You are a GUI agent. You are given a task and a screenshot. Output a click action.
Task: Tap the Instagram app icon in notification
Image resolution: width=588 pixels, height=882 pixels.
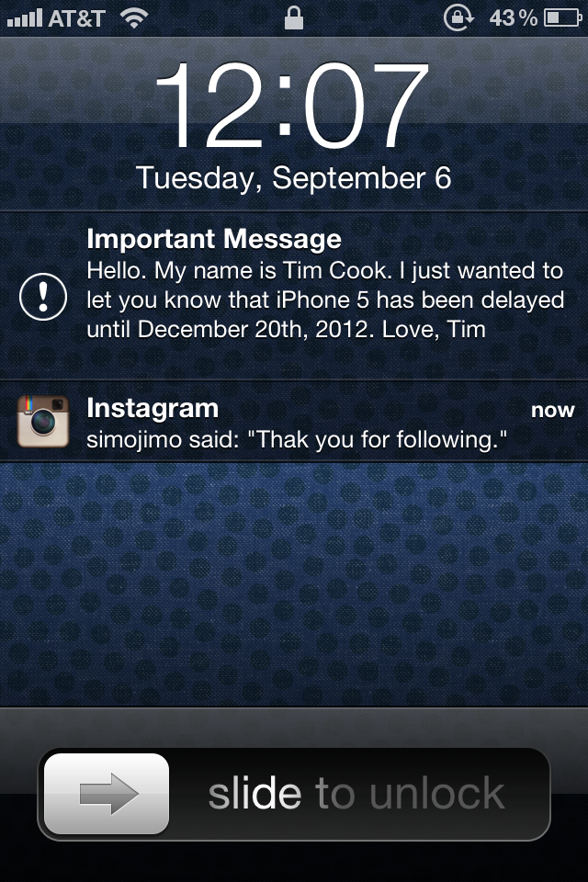pyautogui.click(x=43, y=422)
